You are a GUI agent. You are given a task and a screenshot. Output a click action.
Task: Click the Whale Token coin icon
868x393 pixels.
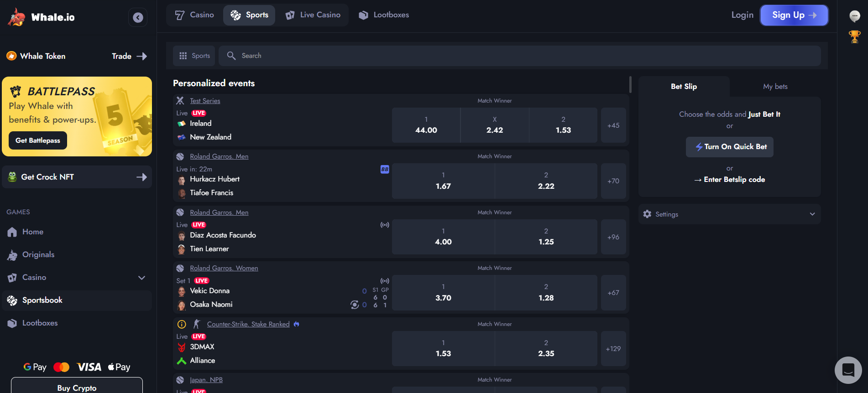[x=11, y=56]
